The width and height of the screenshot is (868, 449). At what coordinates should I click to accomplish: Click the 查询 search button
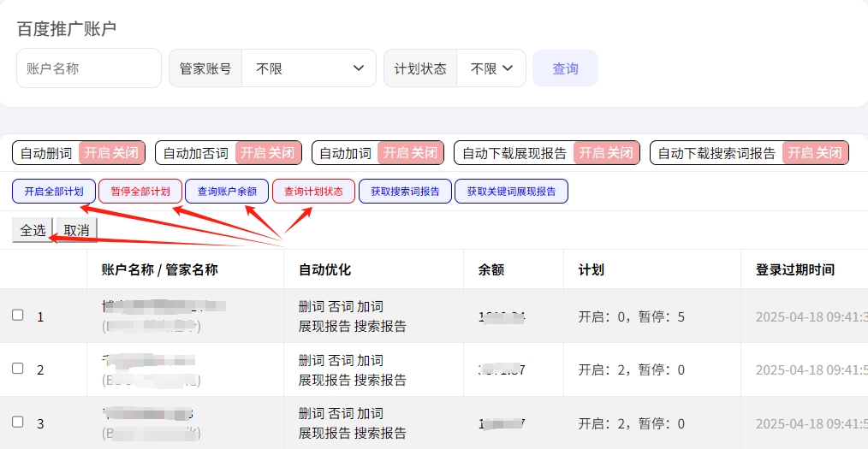point(565,68)
